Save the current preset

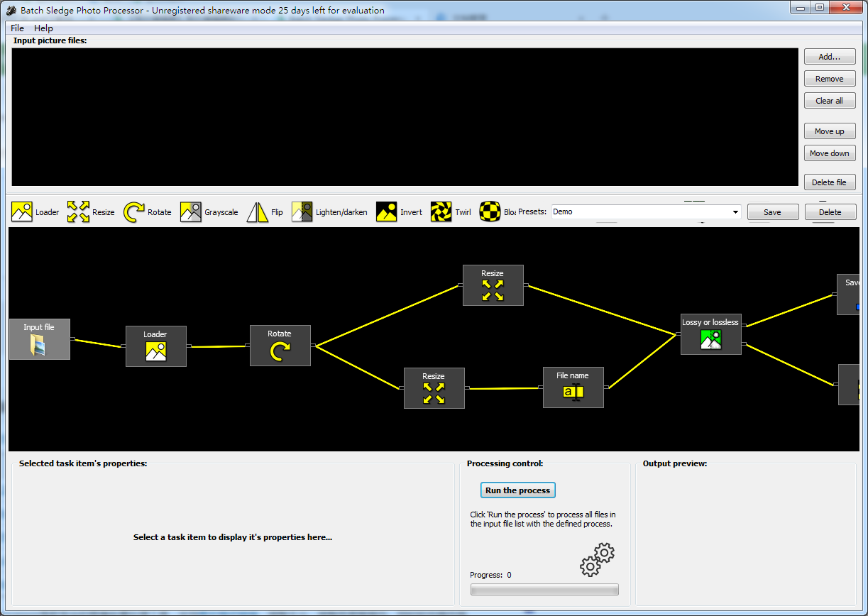pyautogui.click(x=773, y=212)
